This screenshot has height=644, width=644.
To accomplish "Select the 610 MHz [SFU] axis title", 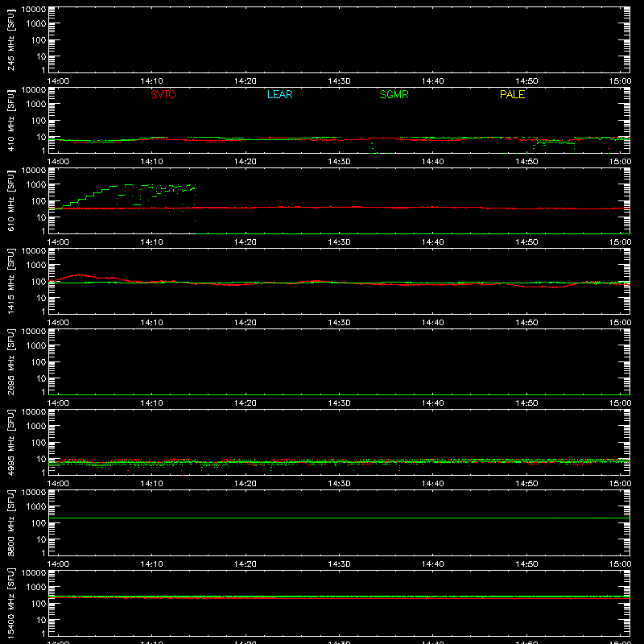I will tap(10, 200).
